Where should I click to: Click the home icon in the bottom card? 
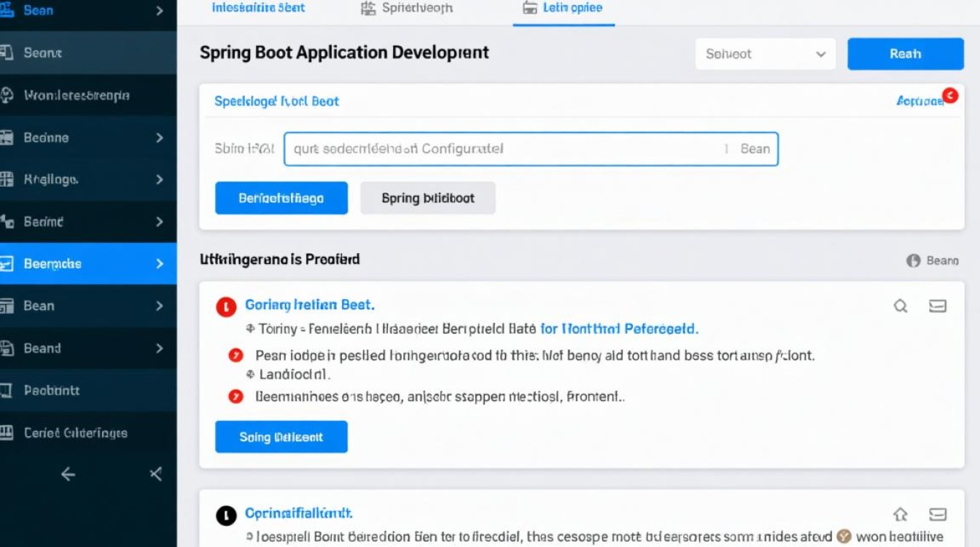900,514
